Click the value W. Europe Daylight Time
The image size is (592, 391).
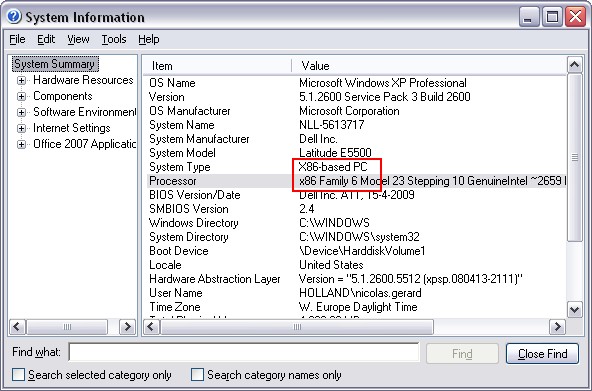[358, 306]
